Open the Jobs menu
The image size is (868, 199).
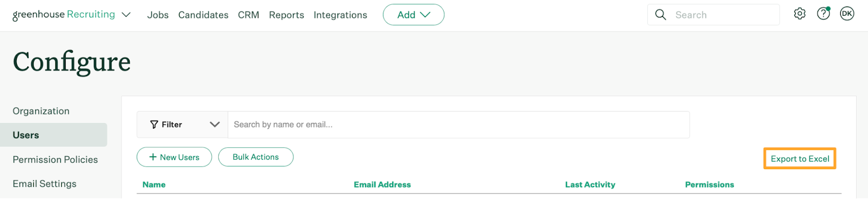point(158,15)
